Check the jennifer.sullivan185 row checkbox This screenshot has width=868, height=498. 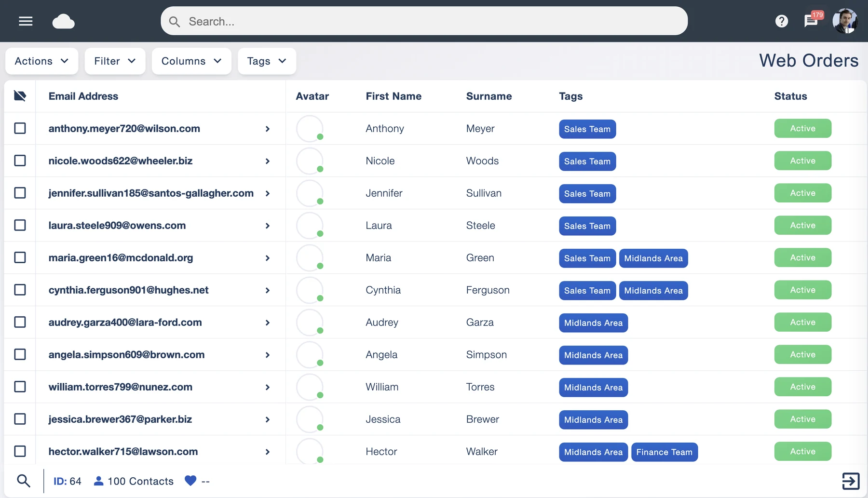(20, 193)
